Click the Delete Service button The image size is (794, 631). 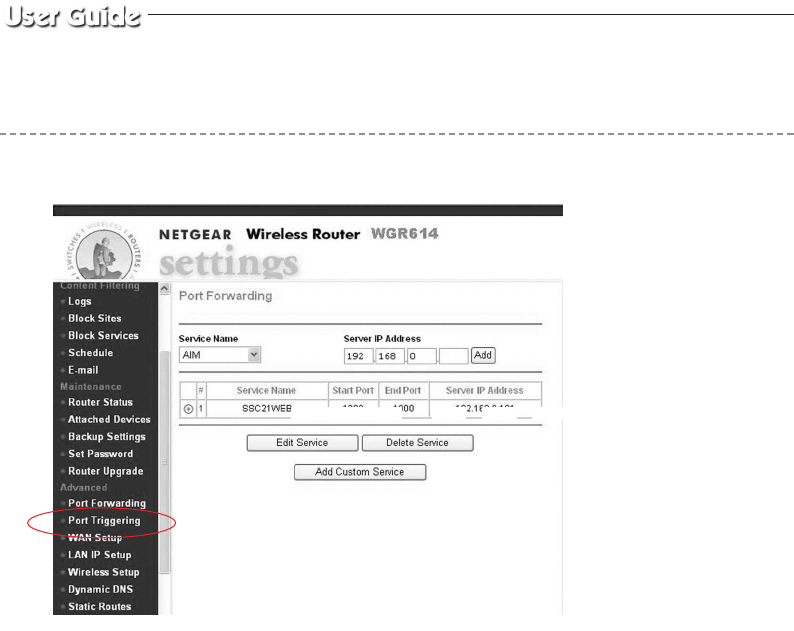417,443
